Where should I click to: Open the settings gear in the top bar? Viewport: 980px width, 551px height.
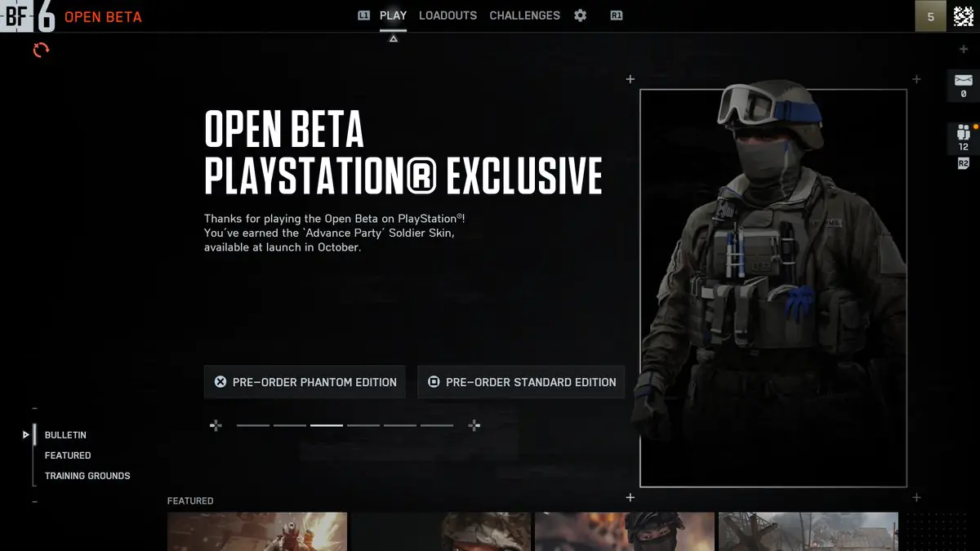click(580, 16)
